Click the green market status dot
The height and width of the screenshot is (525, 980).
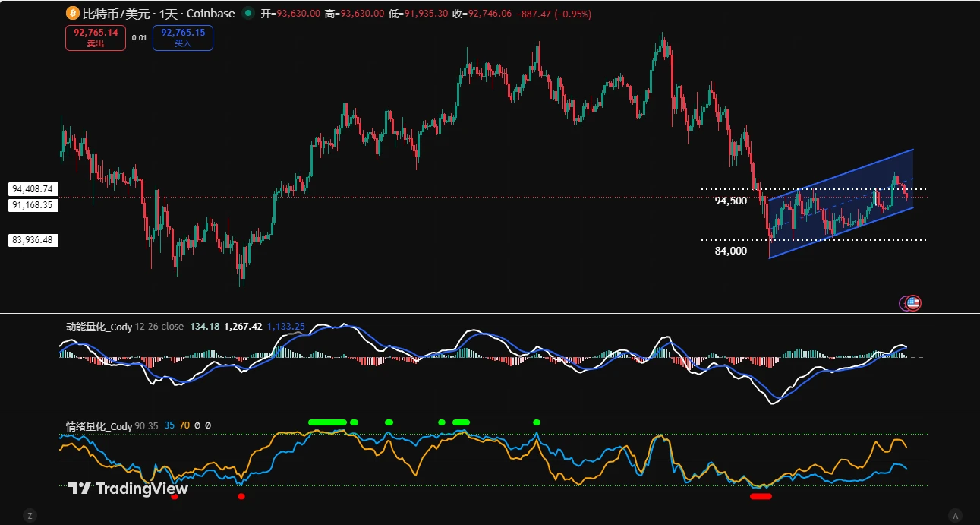[x=248, y=14]
